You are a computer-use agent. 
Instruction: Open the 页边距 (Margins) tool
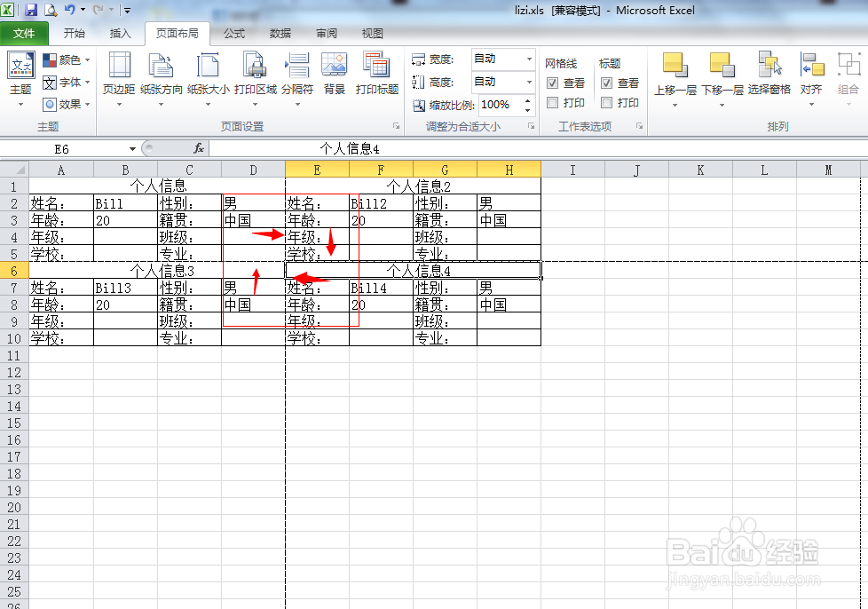pos(120,78)
